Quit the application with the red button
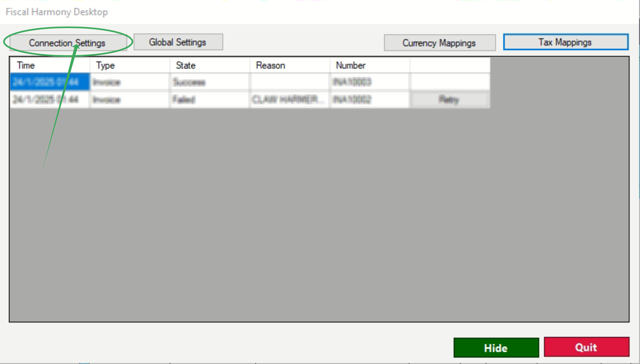Viewport: 640px width, 364px height. pos(587,347)
